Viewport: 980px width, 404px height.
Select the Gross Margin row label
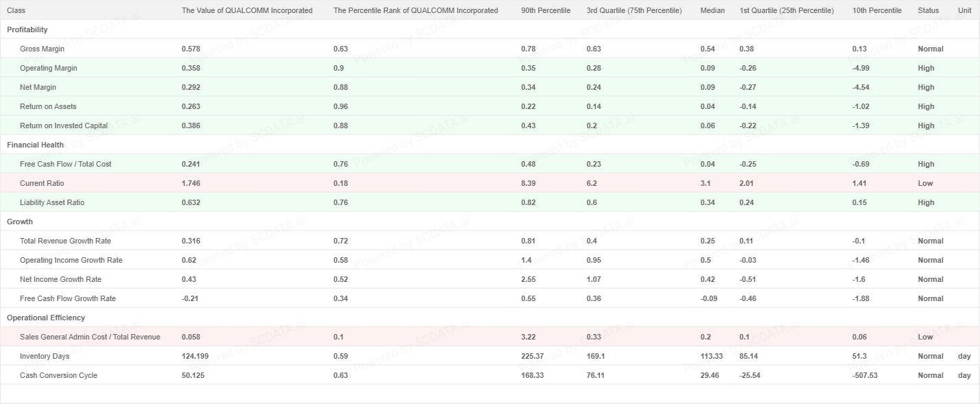pos(42,49)
